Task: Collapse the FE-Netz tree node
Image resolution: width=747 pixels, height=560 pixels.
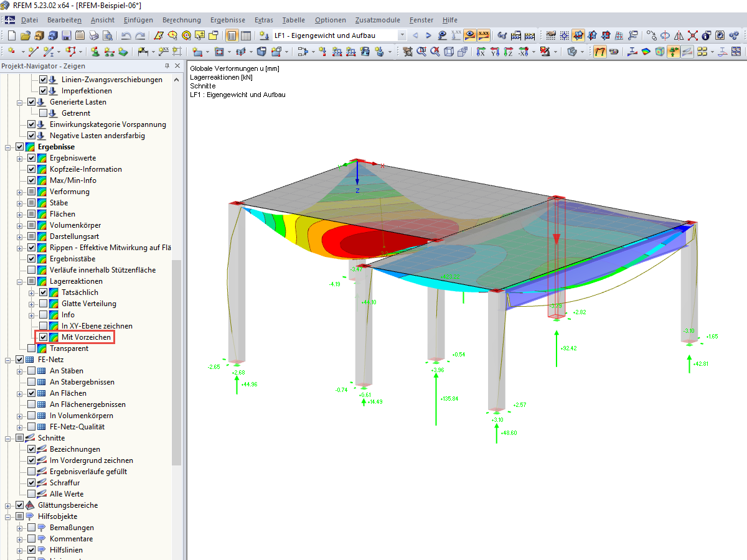Action: tap(9, 360)
